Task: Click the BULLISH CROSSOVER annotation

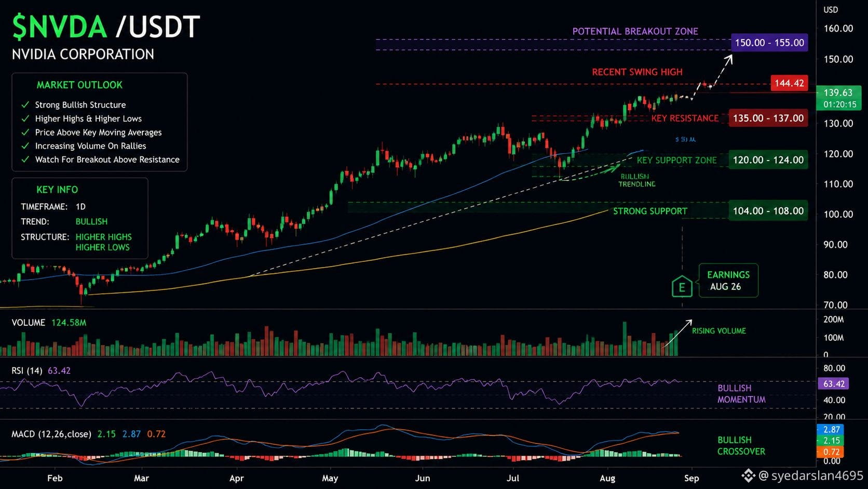Action: 741,446
